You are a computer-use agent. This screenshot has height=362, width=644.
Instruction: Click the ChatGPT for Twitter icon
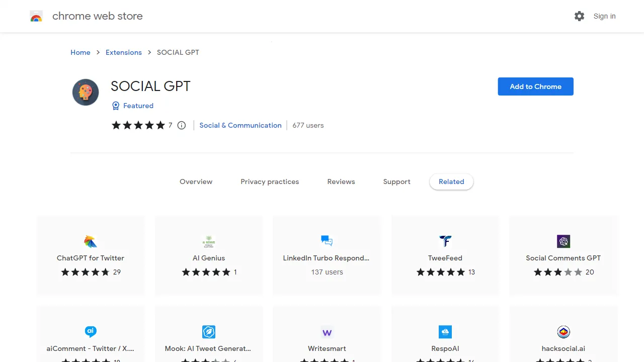tap(91, 241)
